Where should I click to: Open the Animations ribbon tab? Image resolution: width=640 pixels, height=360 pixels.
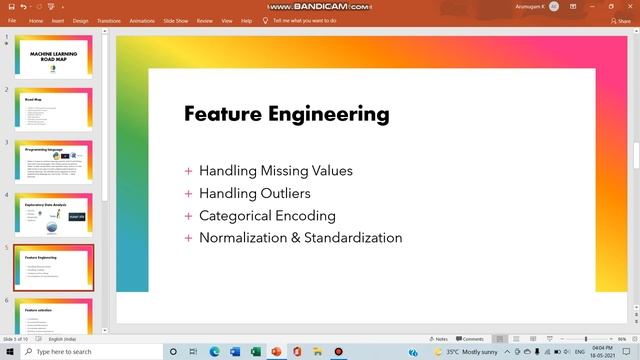(x=142, y=21)
